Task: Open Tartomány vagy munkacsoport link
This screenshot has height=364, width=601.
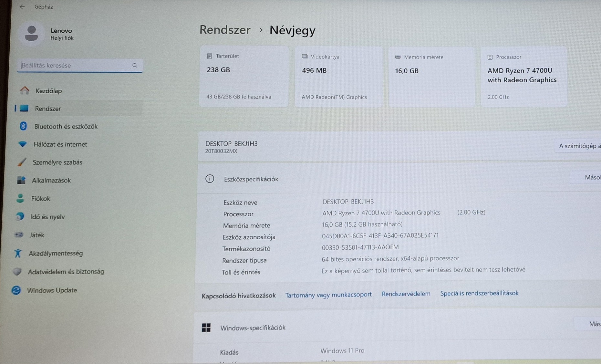Action: [x=328, y=295]
